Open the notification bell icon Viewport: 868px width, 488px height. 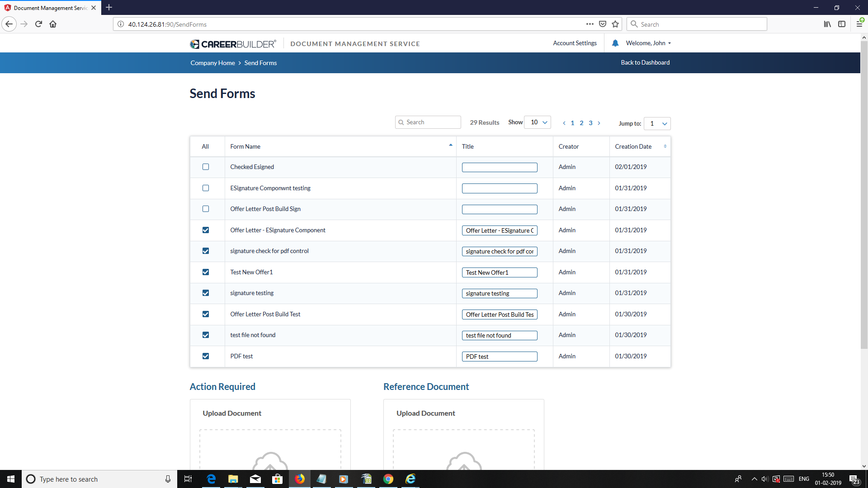(x=615, y=43)
